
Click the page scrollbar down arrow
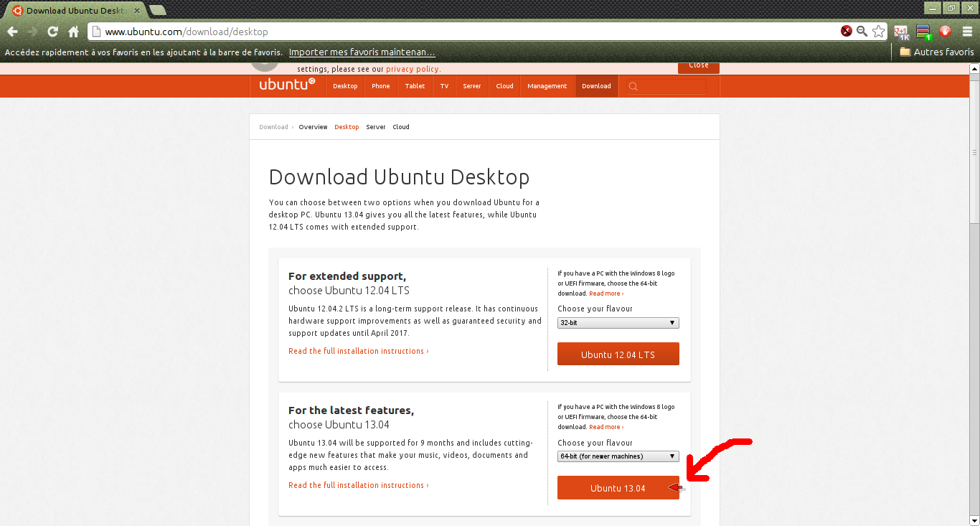point(974,520)
